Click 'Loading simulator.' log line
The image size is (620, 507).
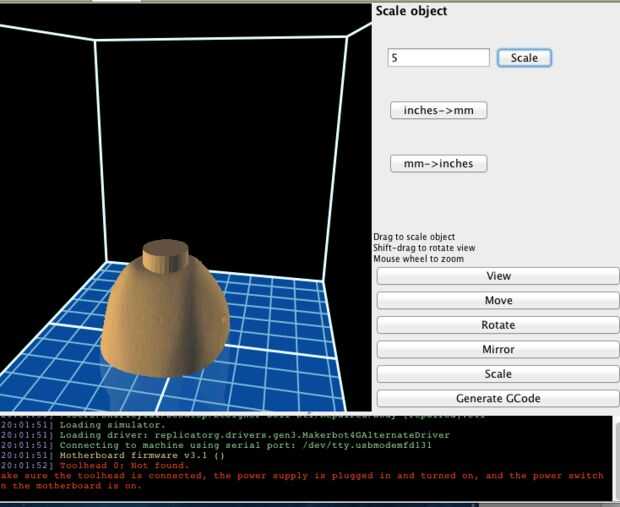[x=113, y=425]
